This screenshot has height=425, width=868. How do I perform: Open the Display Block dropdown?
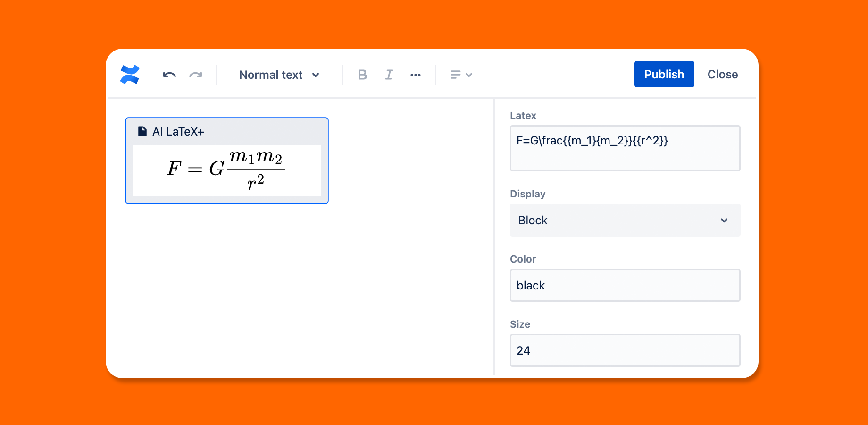[625, 220]
